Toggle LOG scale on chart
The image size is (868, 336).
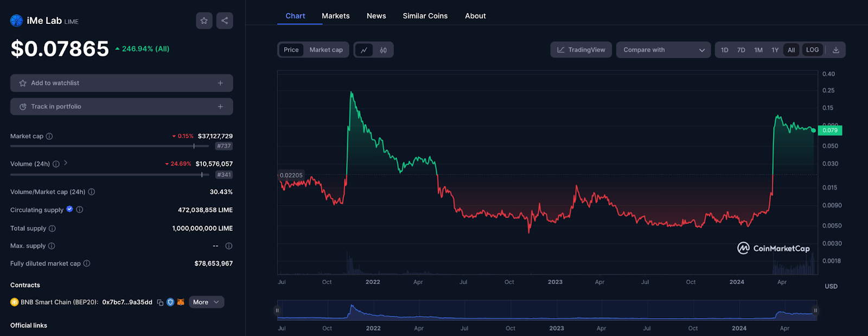tap(812, 50)
